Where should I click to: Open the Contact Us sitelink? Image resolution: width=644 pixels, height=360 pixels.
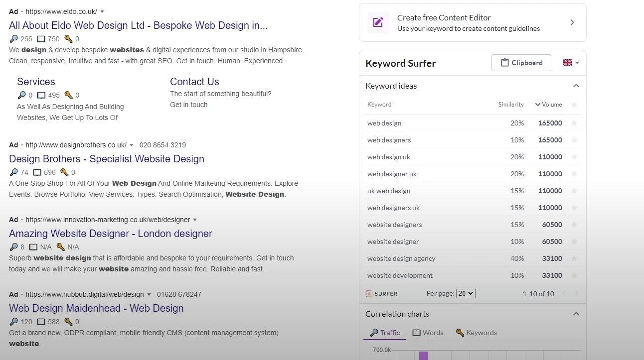click(194, 82)
